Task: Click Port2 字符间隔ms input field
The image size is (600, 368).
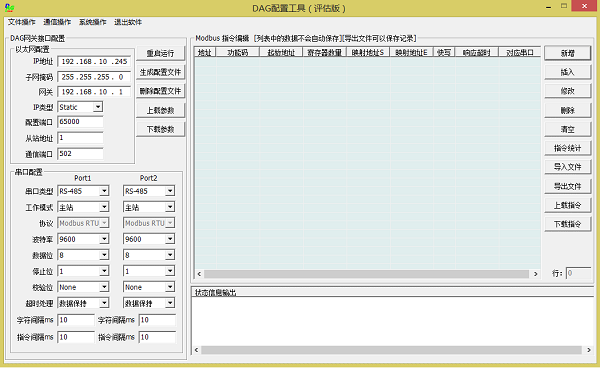Action: click(x=157, y=320)
